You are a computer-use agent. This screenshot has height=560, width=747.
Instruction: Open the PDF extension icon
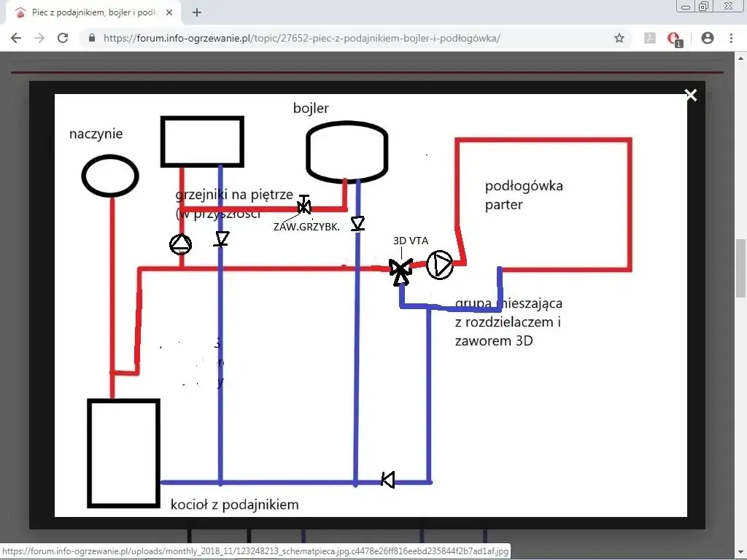point(650,38)
